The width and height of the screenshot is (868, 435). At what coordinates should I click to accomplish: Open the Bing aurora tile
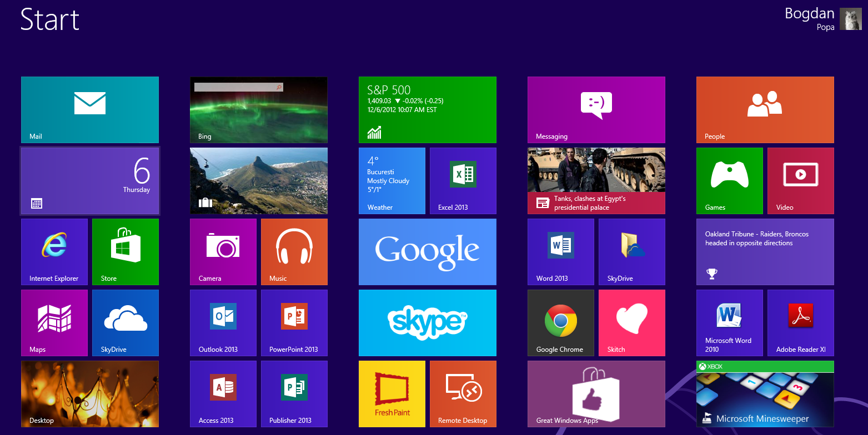pos(259,110)
